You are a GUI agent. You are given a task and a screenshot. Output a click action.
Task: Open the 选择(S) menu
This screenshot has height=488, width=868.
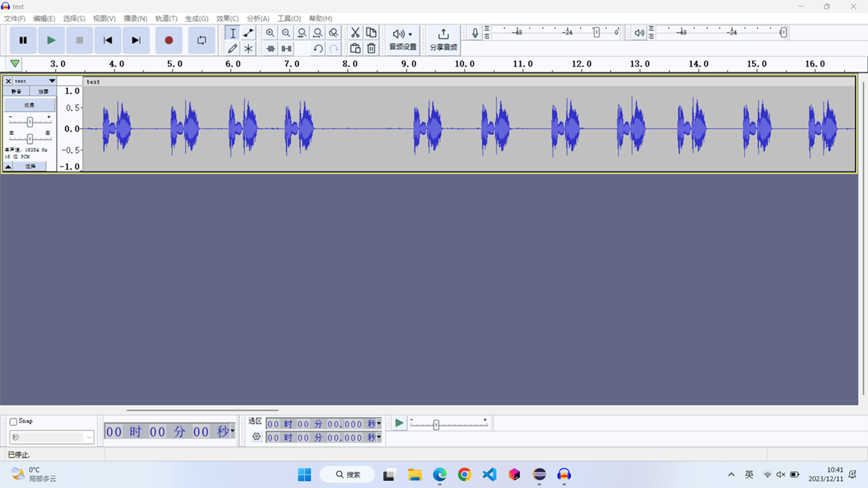click(x=74, y=18)
